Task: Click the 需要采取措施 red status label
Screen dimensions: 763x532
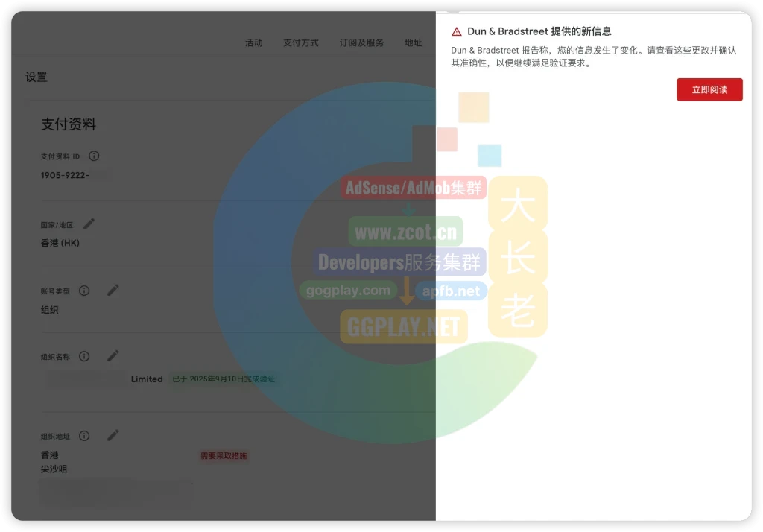Action: (x=224, y=455)
